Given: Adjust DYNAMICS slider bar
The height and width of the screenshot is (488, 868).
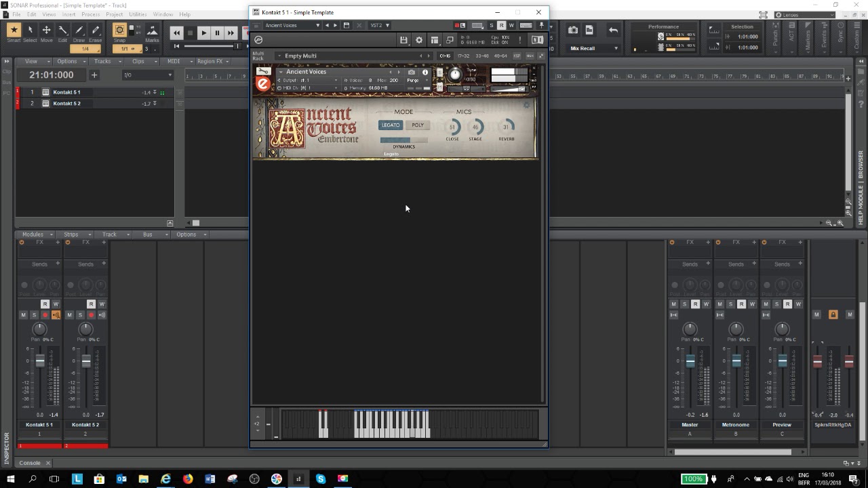Looking at the screenshot, I should (x=403, y=140).
